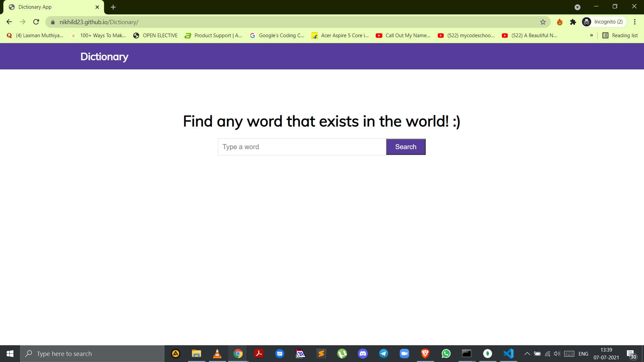Open Adobe Acrobat Reader from taskbar

(x=259, y=354)
